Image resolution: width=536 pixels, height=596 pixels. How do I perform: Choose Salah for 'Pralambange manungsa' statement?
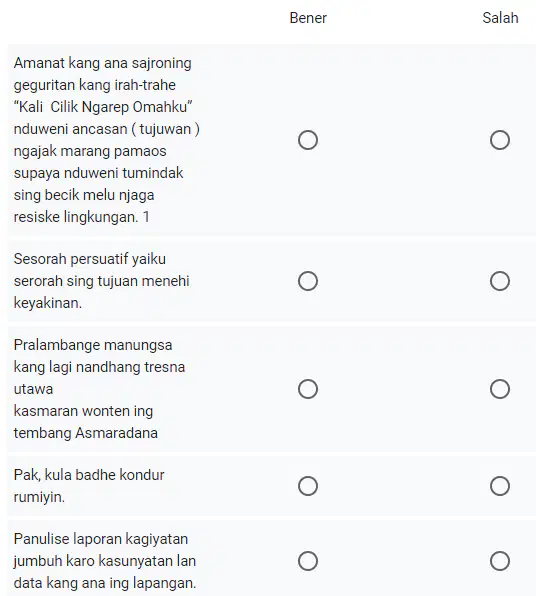(500, 389)
